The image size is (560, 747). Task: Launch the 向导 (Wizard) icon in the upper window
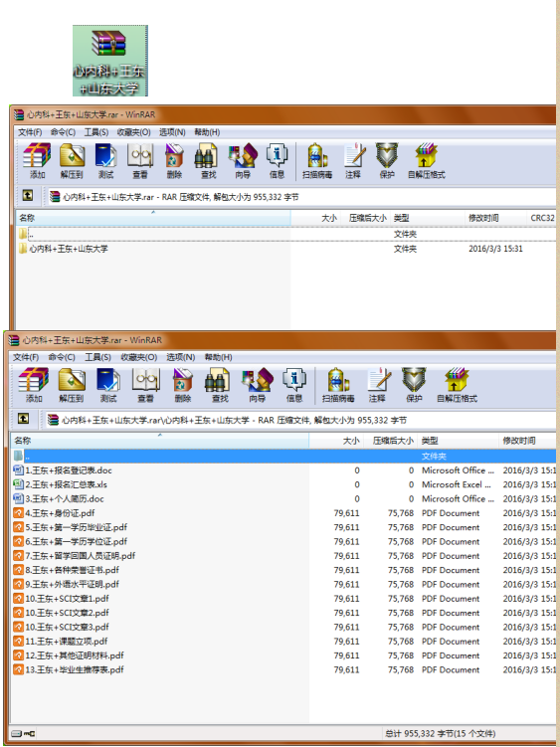[243, 160]
